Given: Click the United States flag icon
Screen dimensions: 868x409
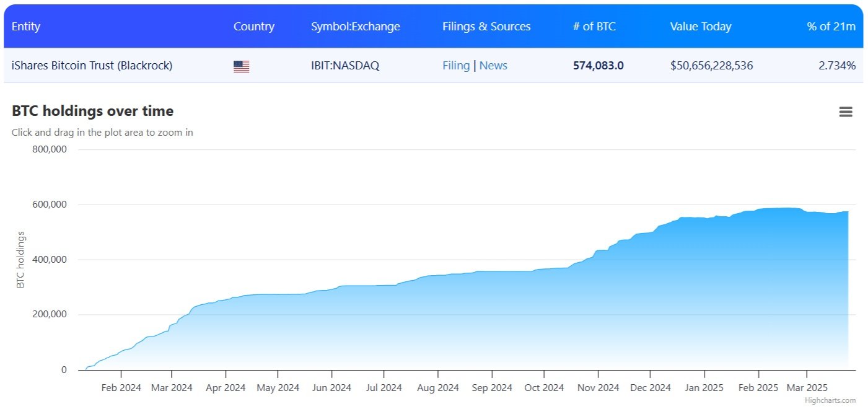Looking at the screenshot, I should coord(242,66).
